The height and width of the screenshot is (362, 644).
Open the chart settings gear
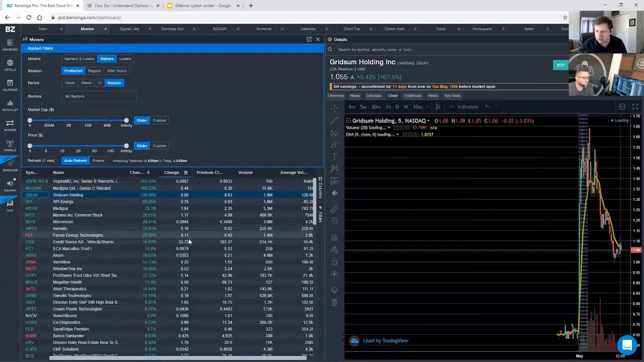point(622,107)
